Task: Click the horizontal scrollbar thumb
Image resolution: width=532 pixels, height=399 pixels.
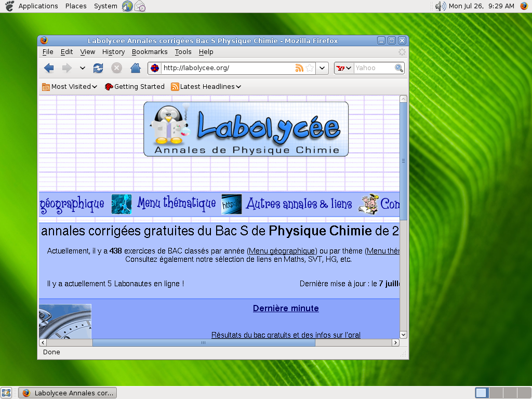Action: coord(203,343)
